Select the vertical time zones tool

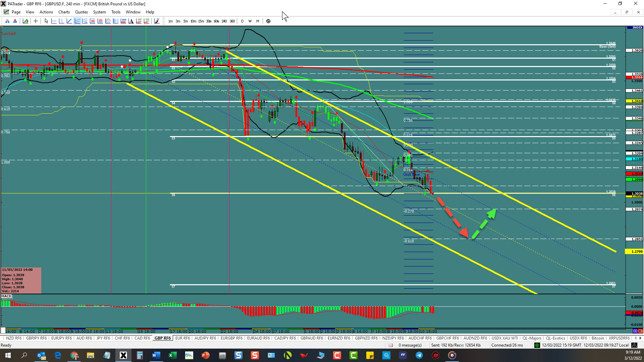coord(115,21)
